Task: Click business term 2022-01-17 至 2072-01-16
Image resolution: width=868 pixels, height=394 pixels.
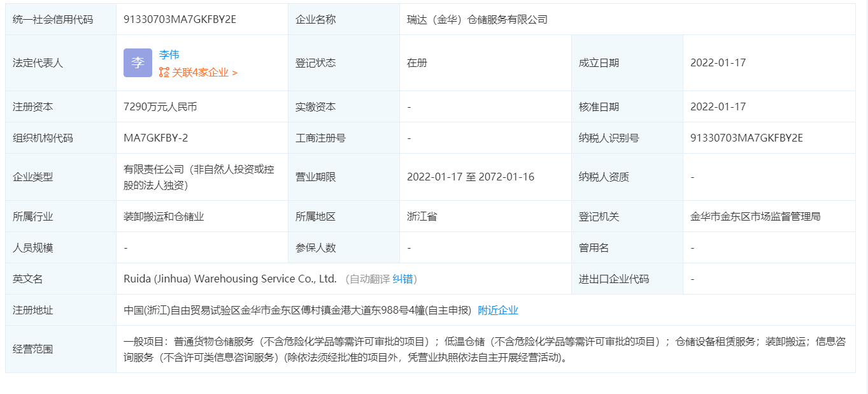Action: pos(471,177)
